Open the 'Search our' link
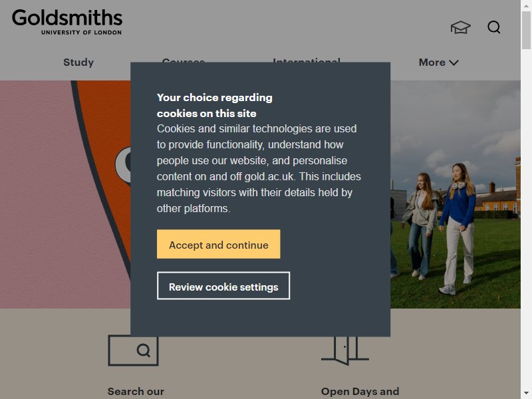 tap(136, 392)
